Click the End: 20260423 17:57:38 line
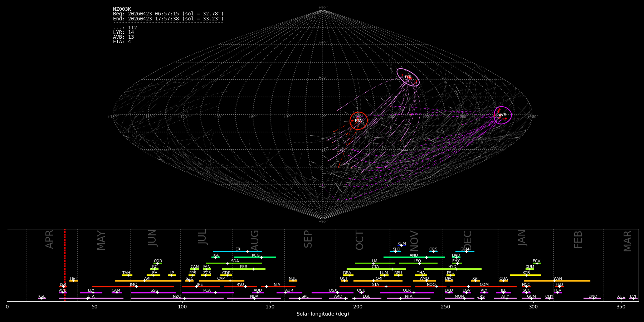644x322 pixels. click(168, 19)
